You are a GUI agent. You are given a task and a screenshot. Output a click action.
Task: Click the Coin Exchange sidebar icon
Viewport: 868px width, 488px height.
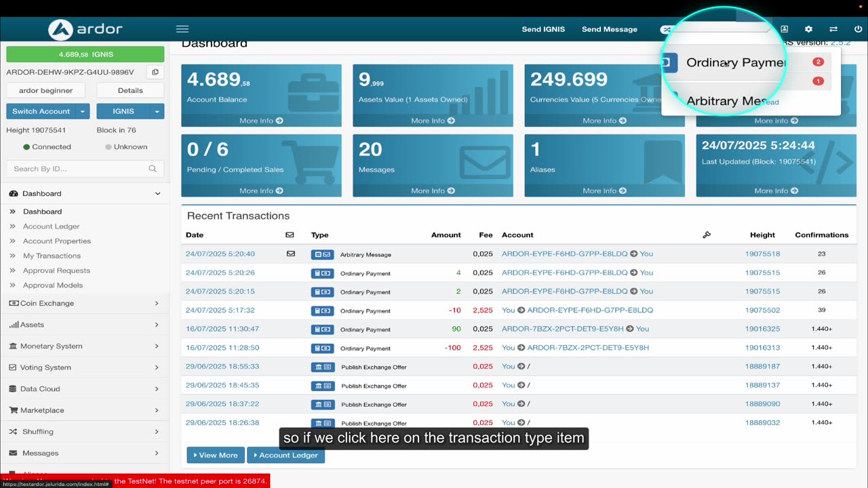click(14, 303)
